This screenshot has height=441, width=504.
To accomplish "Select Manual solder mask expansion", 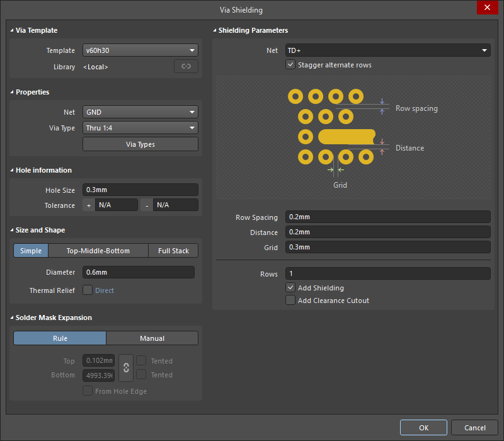I will coord(152,338).
